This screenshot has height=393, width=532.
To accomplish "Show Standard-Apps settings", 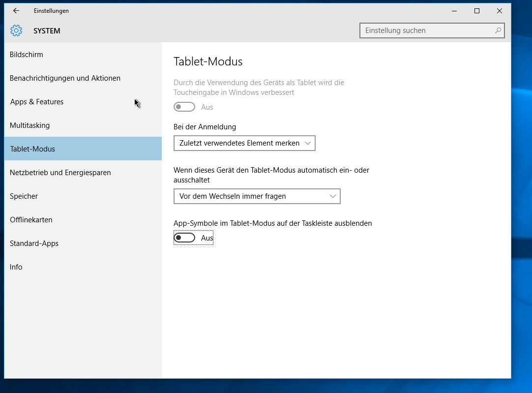I will pos(83,243).
